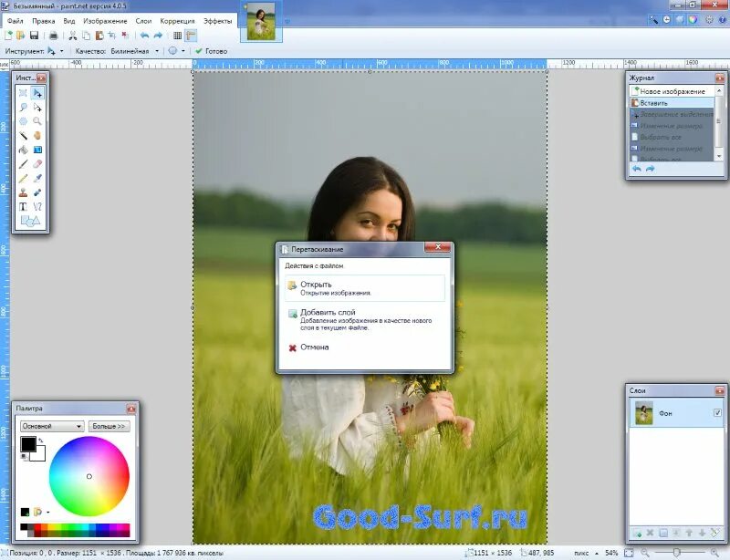Select the Line/Curve tool
The width and height of the screenshot is (730, 560).
point(37,207)
